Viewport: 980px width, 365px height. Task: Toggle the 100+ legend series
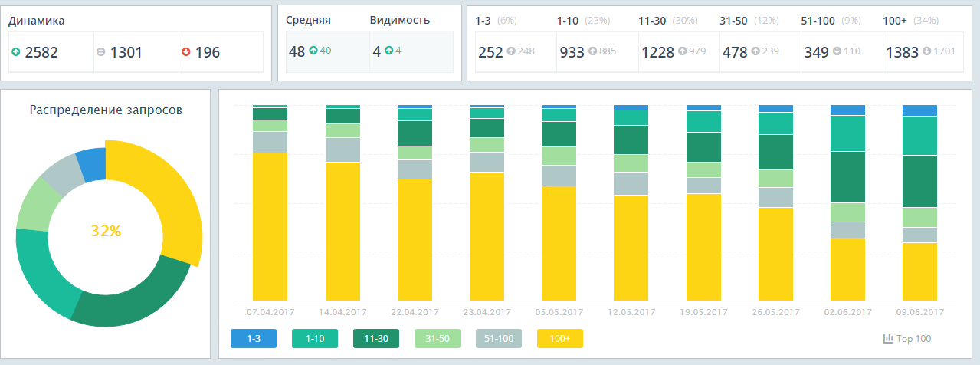point(559,338)
